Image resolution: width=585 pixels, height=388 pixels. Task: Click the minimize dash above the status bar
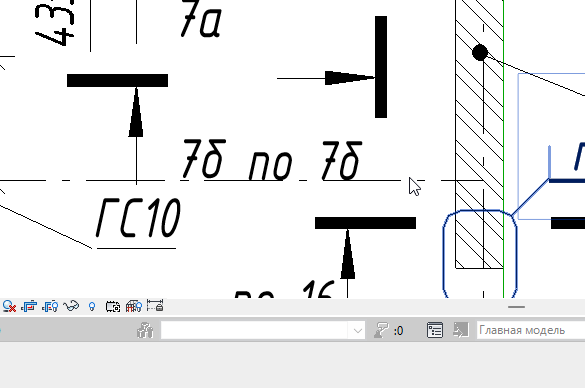pyautogui.click(x=516, y=307)
